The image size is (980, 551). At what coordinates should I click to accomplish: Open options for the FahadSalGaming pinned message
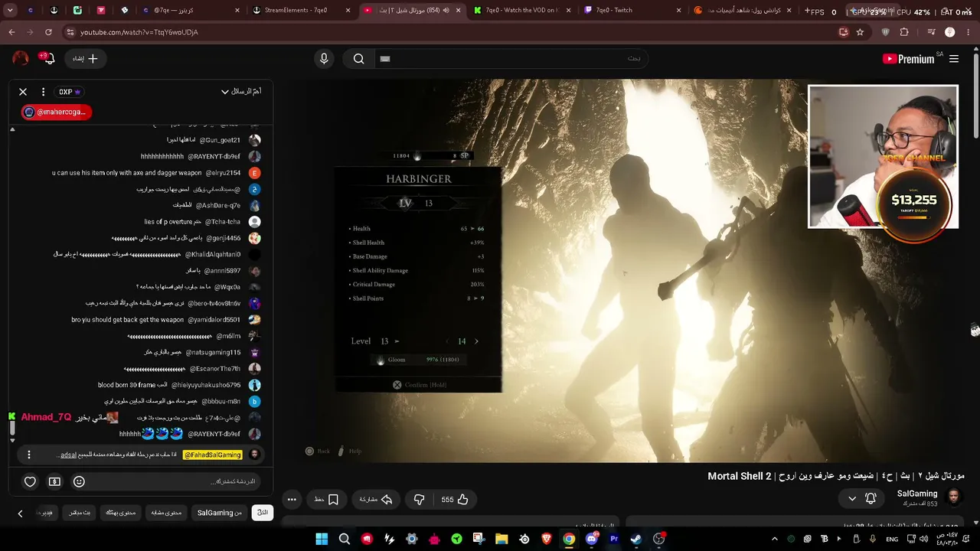click(x=29, y=455)
